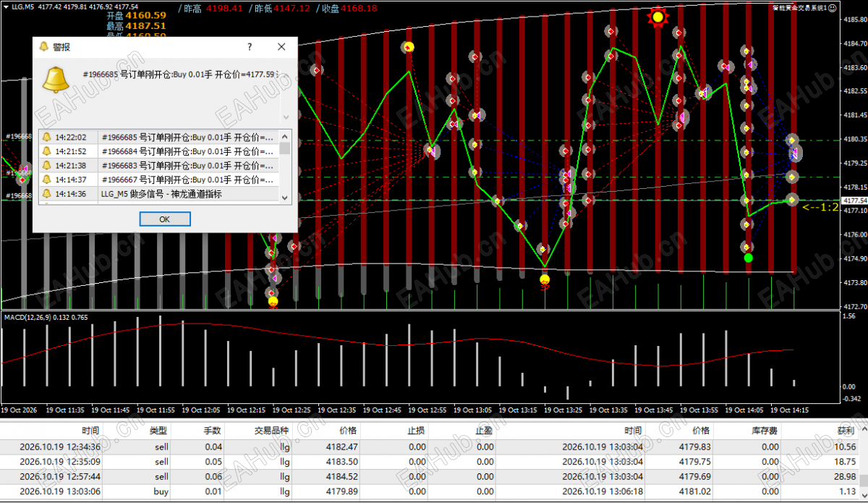This screenshot has height=503, width=868.
Task: Select the LLG_M5 做多信号 alert row
Action: pyautogui.click(x=159, y=193)
